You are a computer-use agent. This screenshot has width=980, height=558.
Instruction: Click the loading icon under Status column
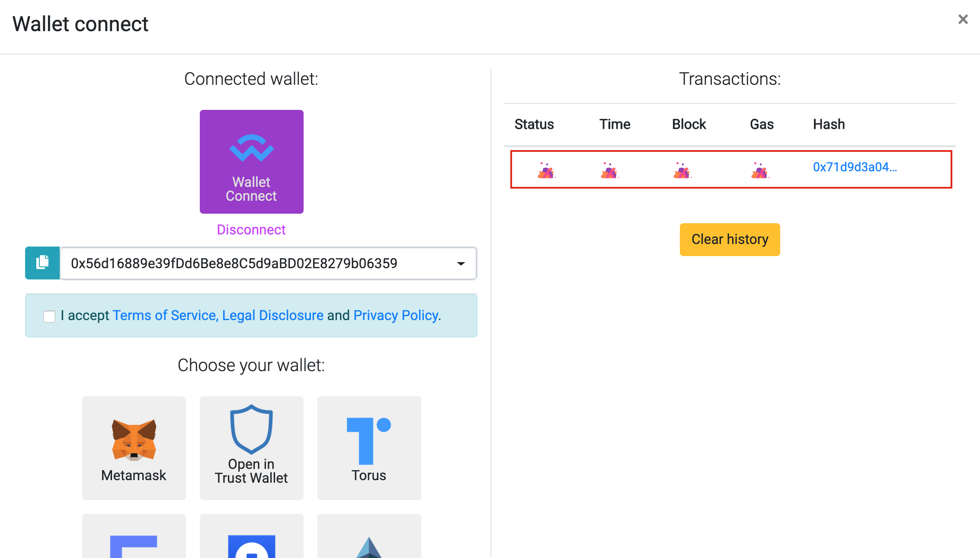pos(546,170)
